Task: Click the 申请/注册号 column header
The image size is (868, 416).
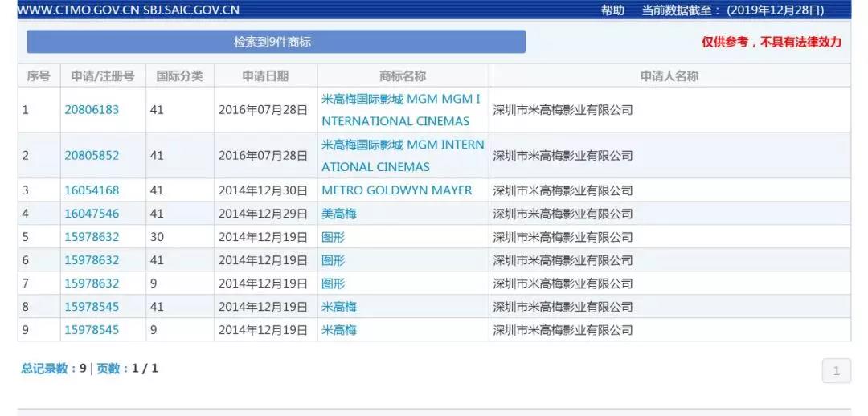Action: coord(102,75)
